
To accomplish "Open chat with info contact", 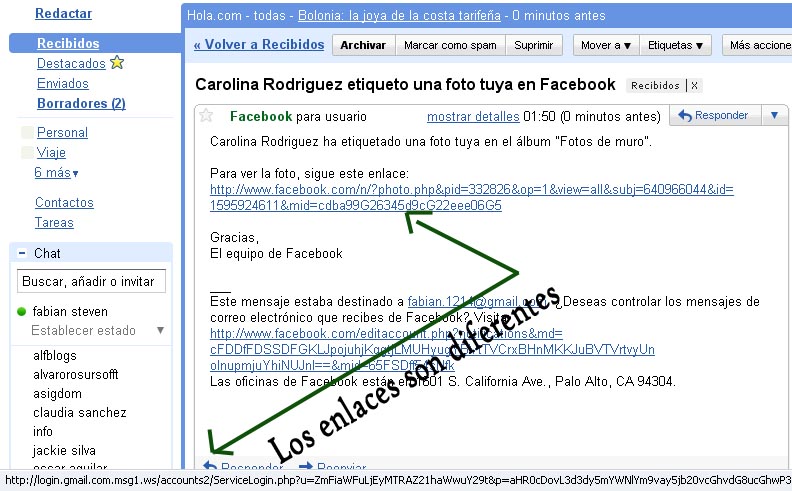I will (x=42, y=431).
